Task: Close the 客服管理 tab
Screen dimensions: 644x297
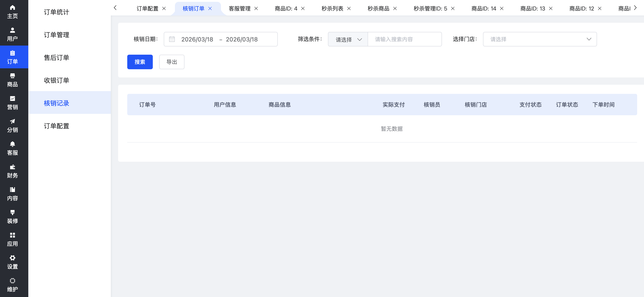Action: (256, 8)
